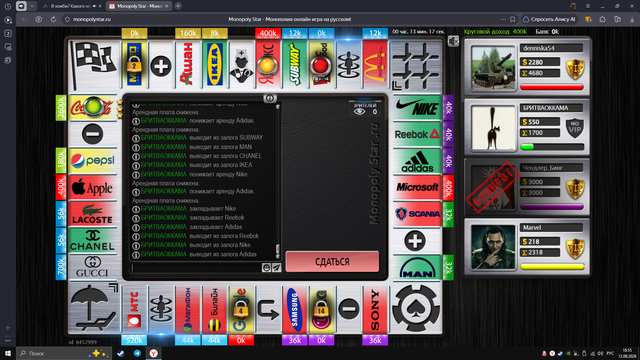Open the emoji picker in chat
The image size is (640, 360).
(x=266, y=268)
